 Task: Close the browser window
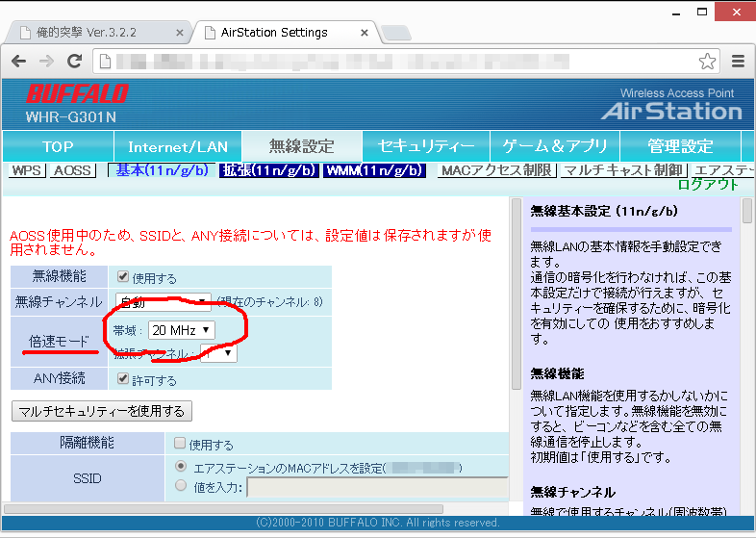point(736,13)
